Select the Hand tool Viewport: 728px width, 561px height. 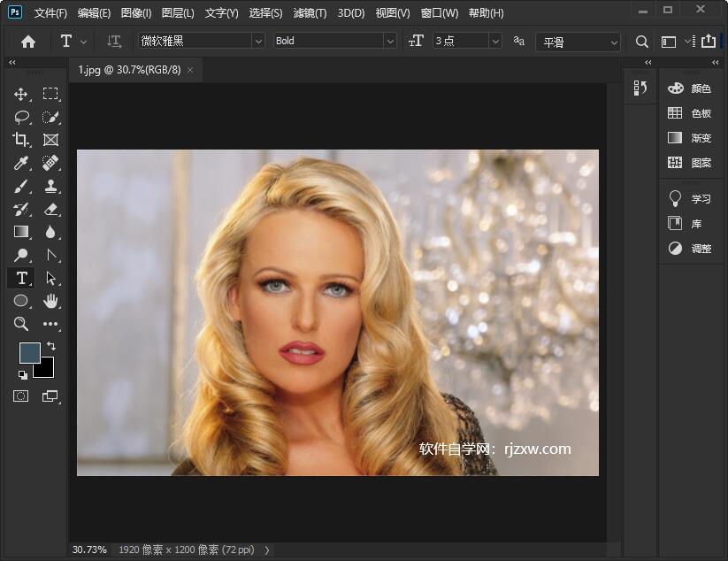pos(50,301)
